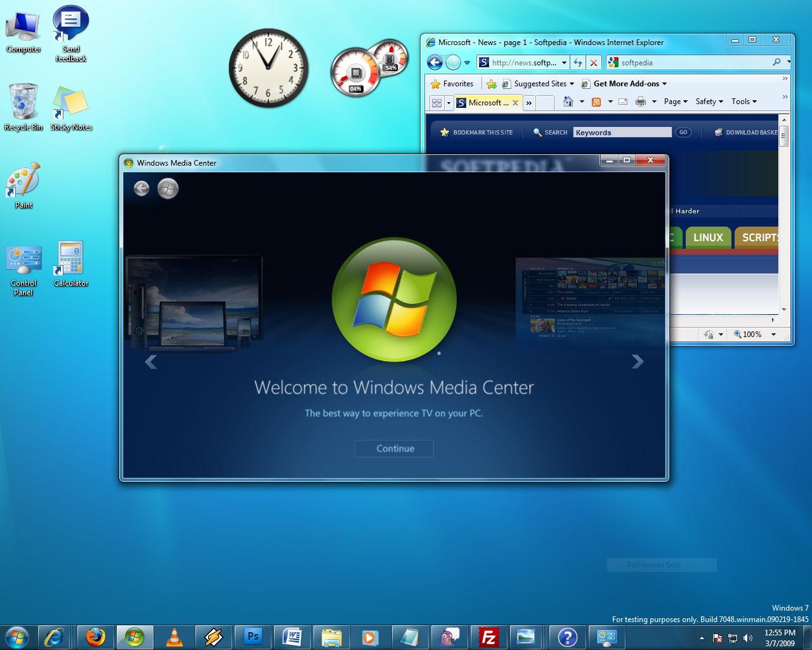The height and width of the screenshot is (650, 812).
Task: Open the Page dropdown menu
Action: tap(676, 102)
